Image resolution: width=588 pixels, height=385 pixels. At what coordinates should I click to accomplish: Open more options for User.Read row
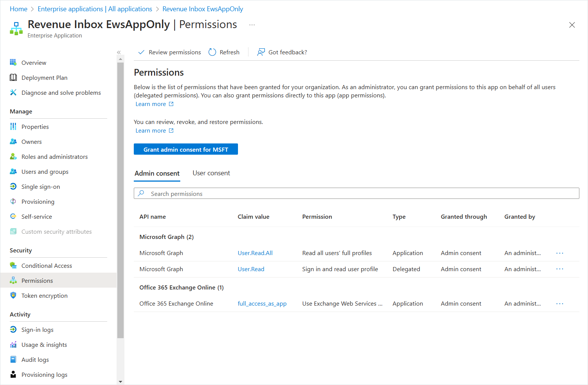point(560,269)
